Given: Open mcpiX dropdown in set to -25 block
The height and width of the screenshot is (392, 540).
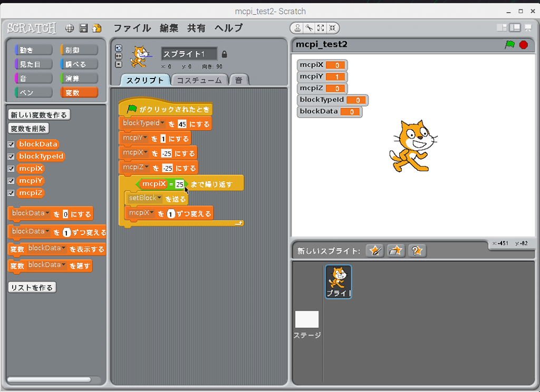Looking at the screenshot, I should [x=146, y=152].
